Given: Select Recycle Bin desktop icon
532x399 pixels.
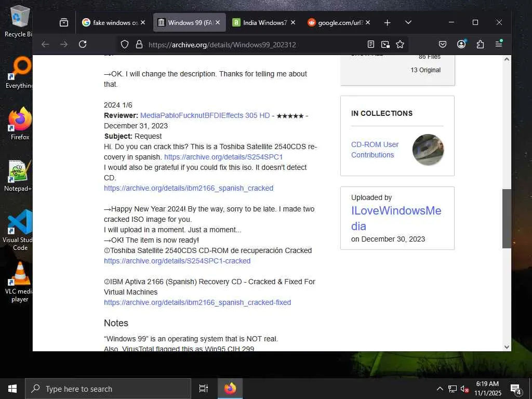Looking at the screenshot, I should point(19,21).
